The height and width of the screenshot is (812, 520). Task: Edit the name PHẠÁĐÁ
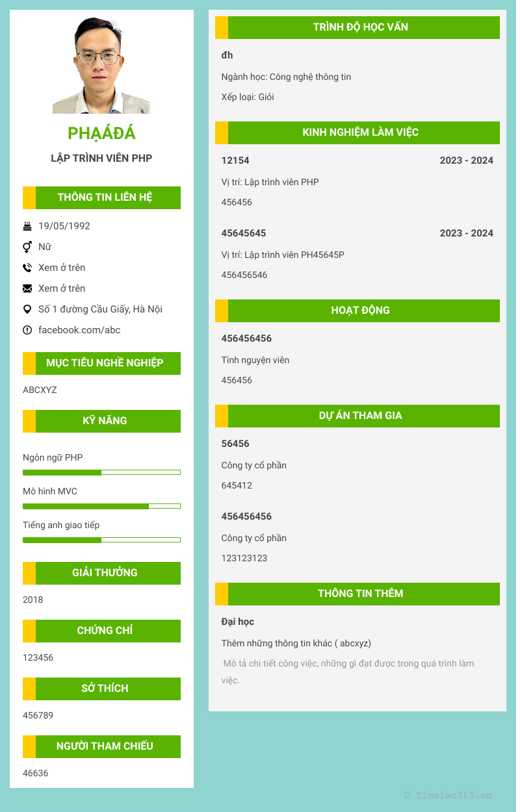[x=101, y=133]
